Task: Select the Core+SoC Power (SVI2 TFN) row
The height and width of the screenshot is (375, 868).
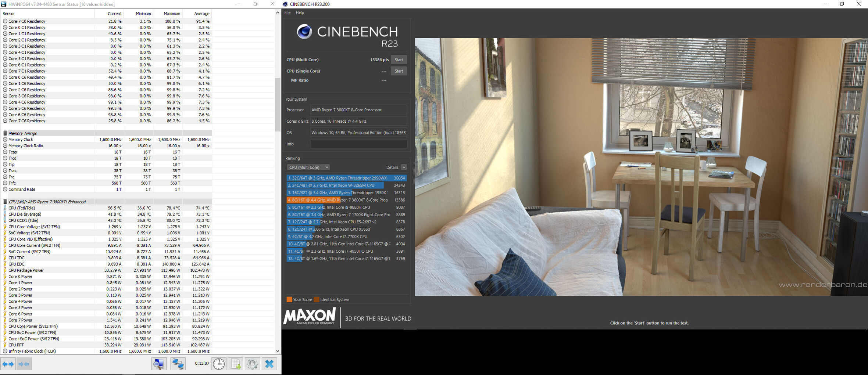Action: coord(107,339)
